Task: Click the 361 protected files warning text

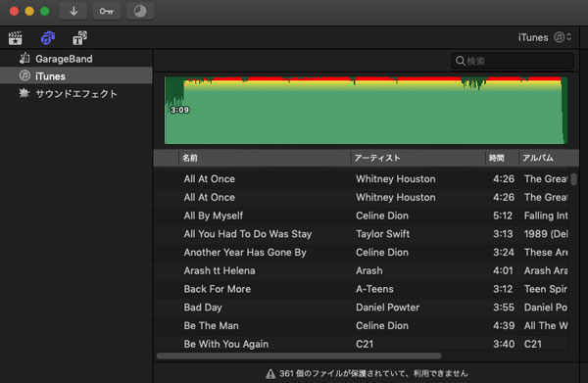Action: click(x=373, y=373)
